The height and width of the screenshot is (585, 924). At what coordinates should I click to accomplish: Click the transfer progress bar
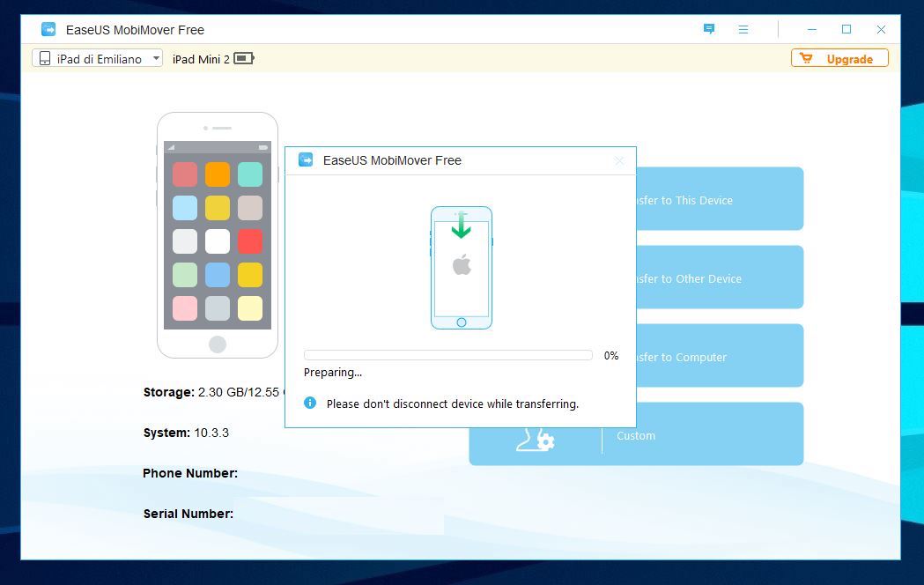tap(447, 355)
